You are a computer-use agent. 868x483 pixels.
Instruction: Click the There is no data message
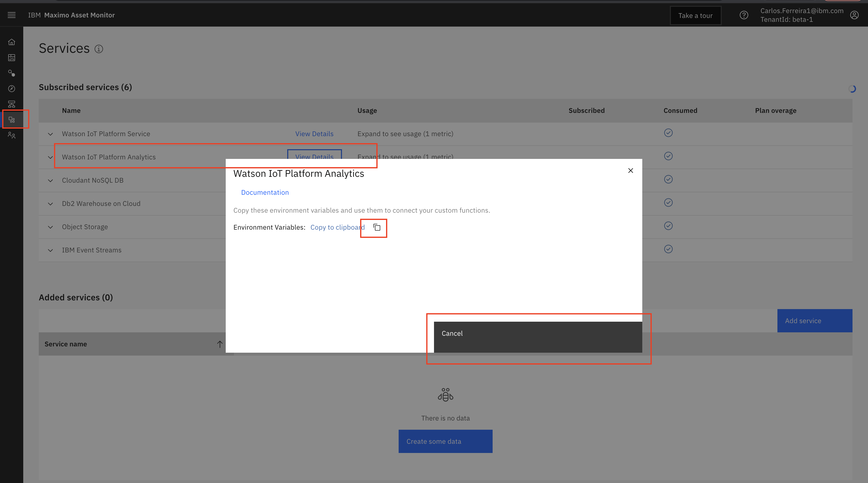[x=445, y=418]
